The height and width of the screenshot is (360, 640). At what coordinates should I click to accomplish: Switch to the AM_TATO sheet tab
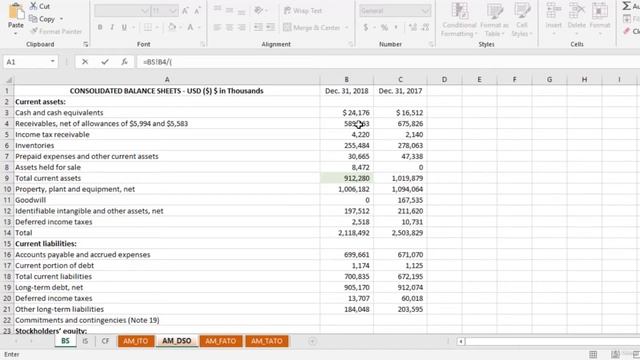coord(267,341)
